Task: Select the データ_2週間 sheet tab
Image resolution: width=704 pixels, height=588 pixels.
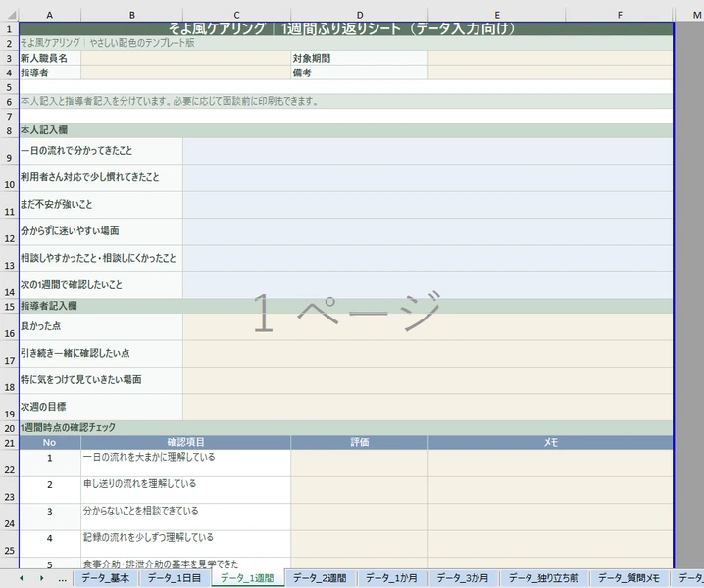Action: click(x=320, y=579)
